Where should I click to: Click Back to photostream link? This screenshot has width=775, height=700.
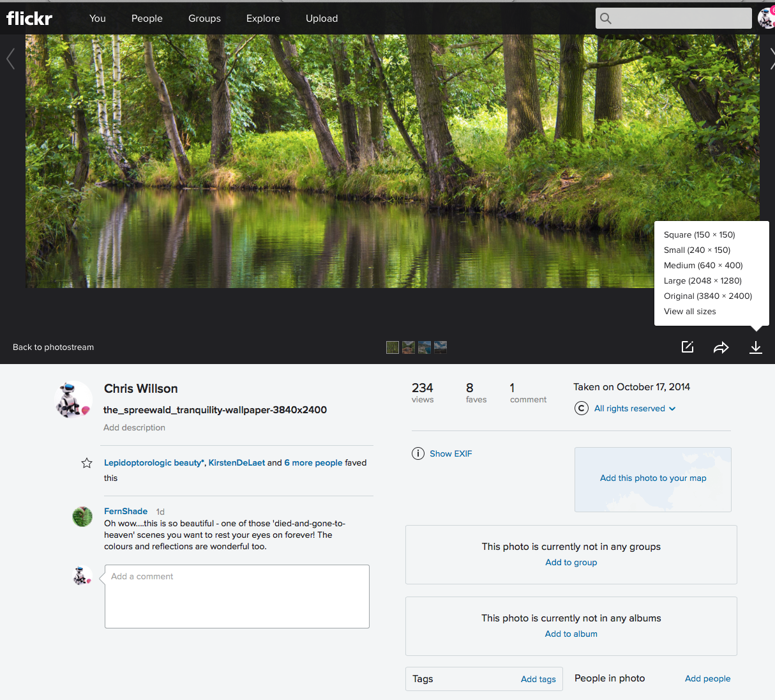pyautogui.click(x=53, y=347)
